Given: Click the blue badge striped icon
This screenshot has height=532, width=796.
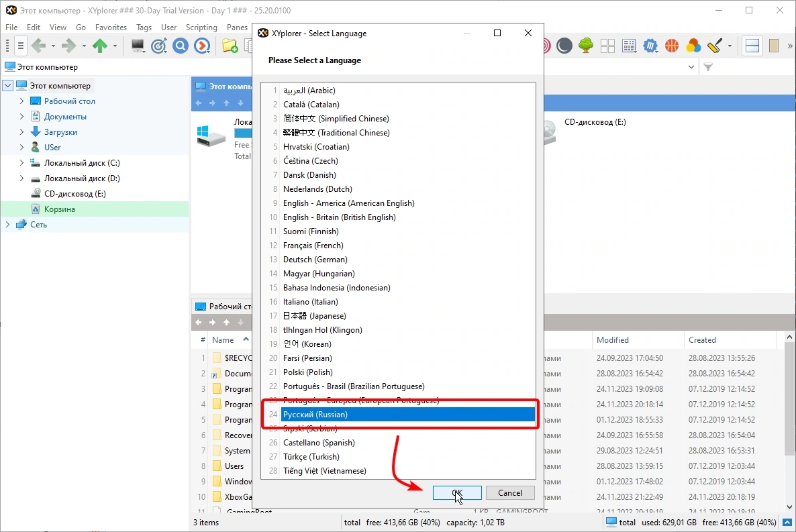Looking at the screenshot, I should (x=650, y=46).
